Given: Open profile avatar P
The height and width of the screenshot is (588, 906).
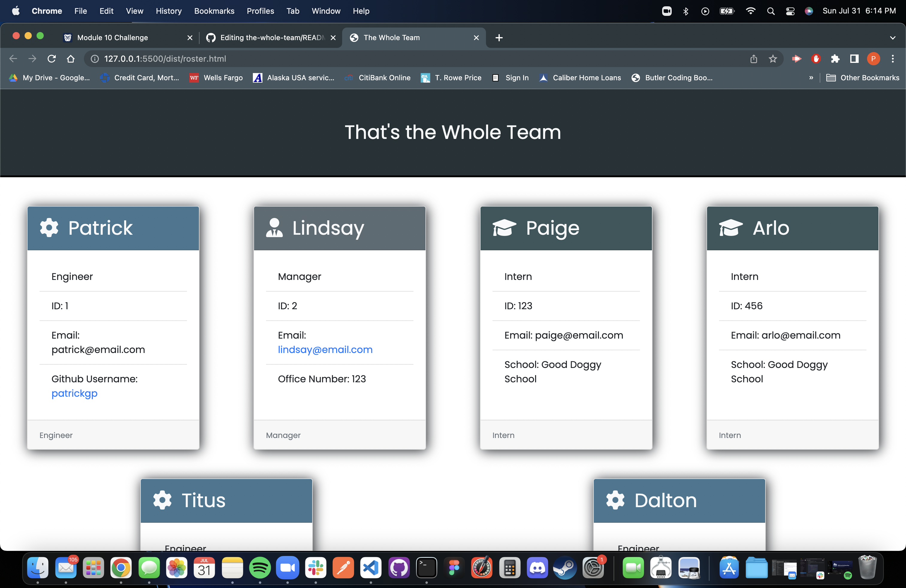Looking at the screenshot, I should [x=873, y=59].
